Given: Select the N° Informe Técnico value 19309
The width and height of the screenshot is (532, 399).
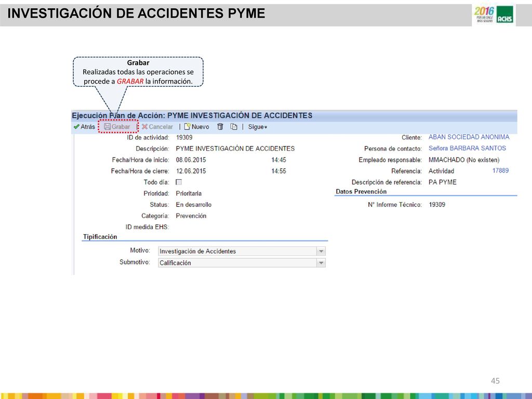Looking at the screenshot, I should tap(437, 205).
